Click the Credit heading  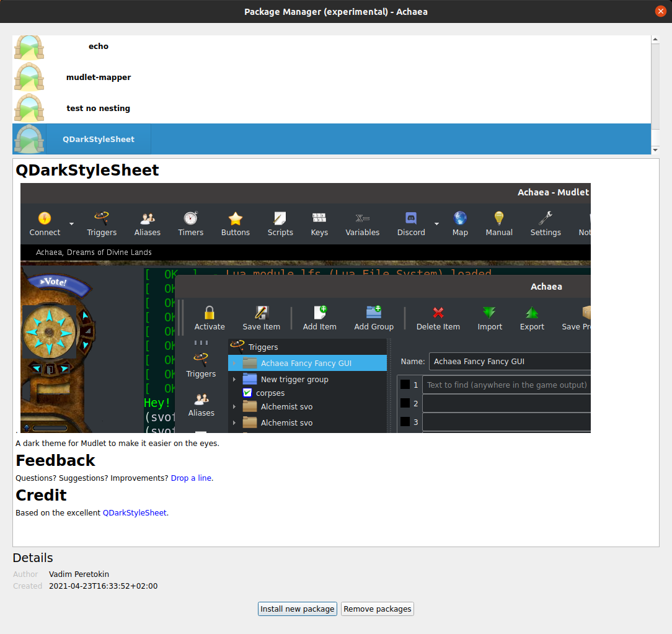[x=41, y=495]
